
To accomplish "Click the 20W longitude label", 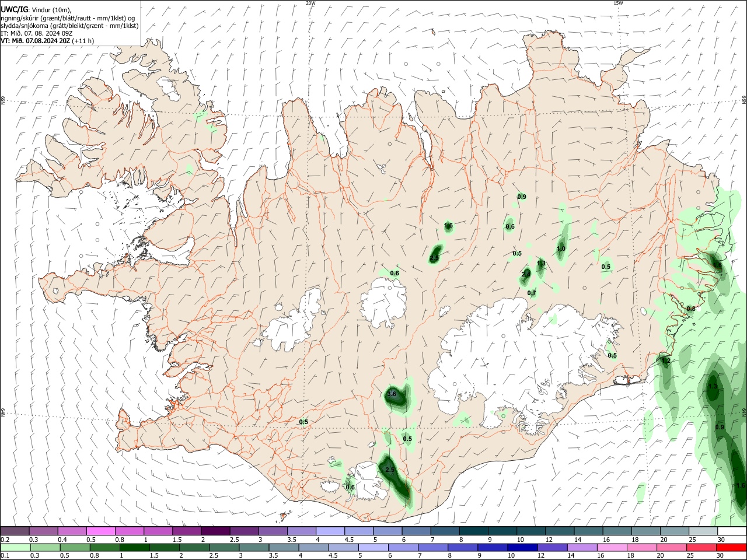I will tap(310, 3).
